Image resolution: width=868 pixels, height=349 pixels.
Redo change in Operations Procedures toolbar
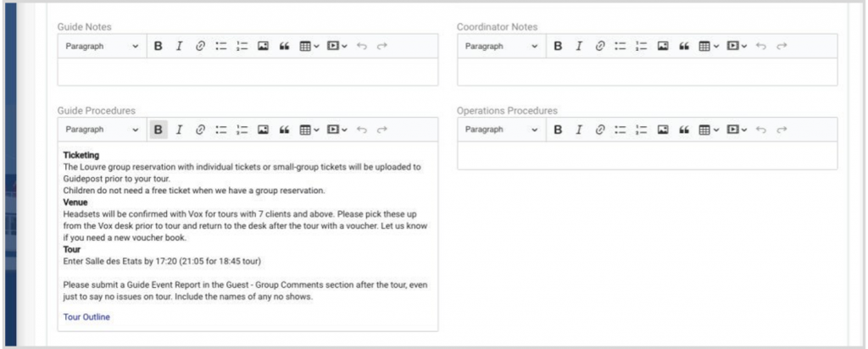[782, 130]
